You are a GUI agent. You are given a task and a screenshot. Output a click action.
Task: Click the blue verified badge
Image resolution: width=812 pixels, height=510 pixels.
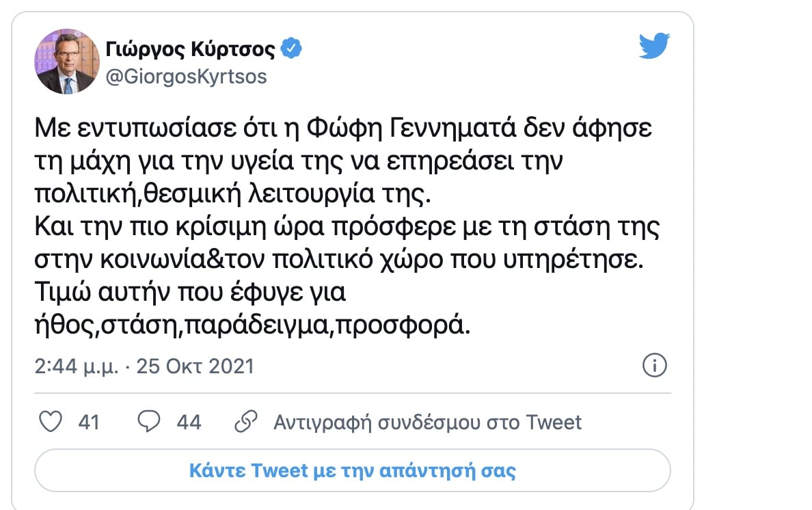point(293,49)
